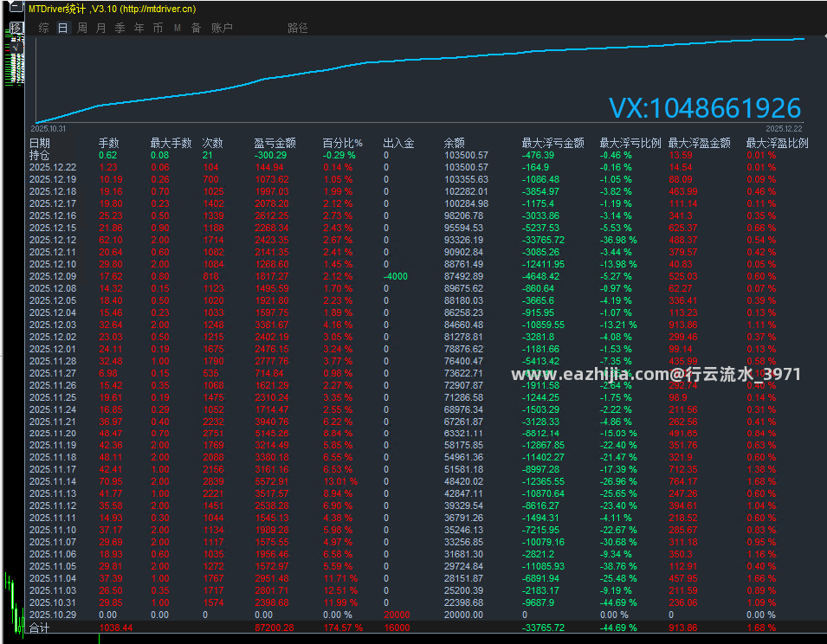Open the 账户 account tab
This screenshot has width=827, height=644.
coord(222,28)
